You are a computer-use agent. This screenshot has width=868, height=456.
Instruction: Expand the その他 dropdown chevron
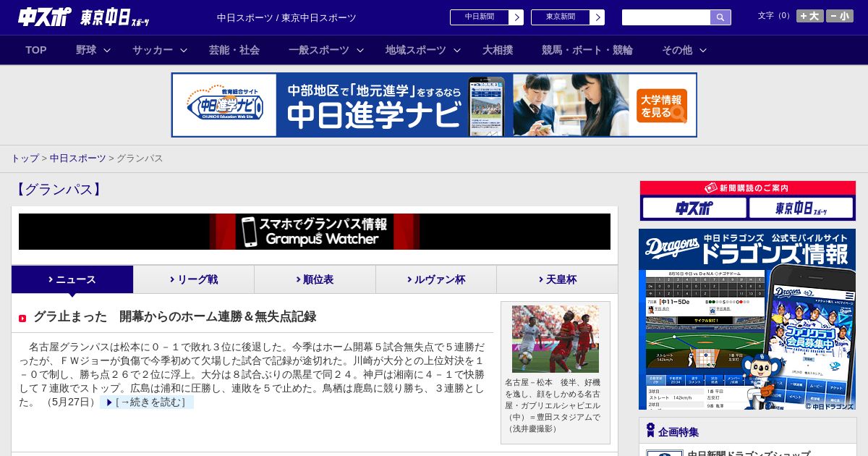[703, 50]
